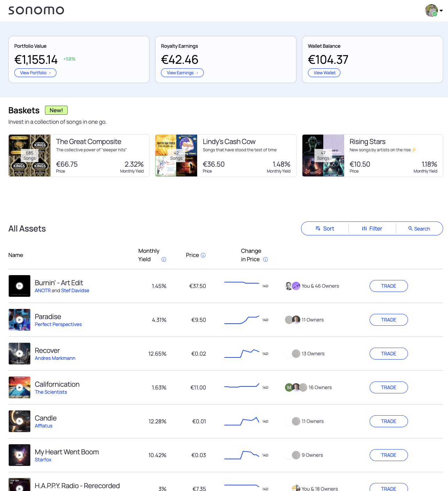The width and height of the screenshot is (448, 491).
Task: Play the Candle track preview
Action: point(20,421)
